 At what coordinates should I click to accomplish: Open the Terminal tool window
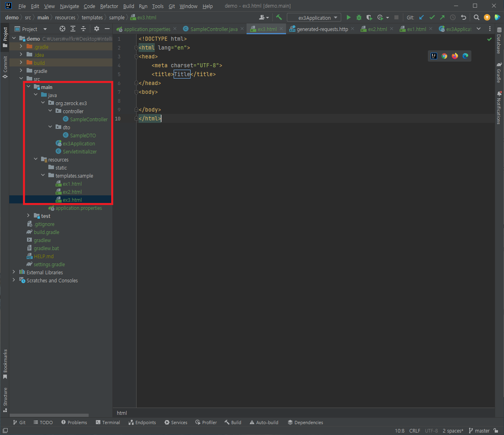pos(108,423)
